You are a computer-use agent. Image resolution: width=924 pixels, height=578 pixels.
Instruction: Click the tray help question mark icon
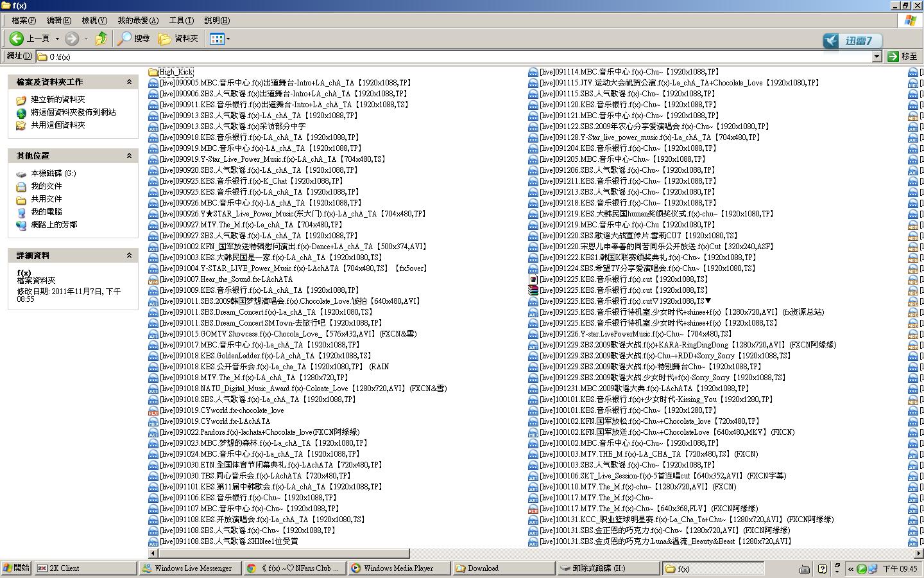pyautogui.click(x=822, y=568)
